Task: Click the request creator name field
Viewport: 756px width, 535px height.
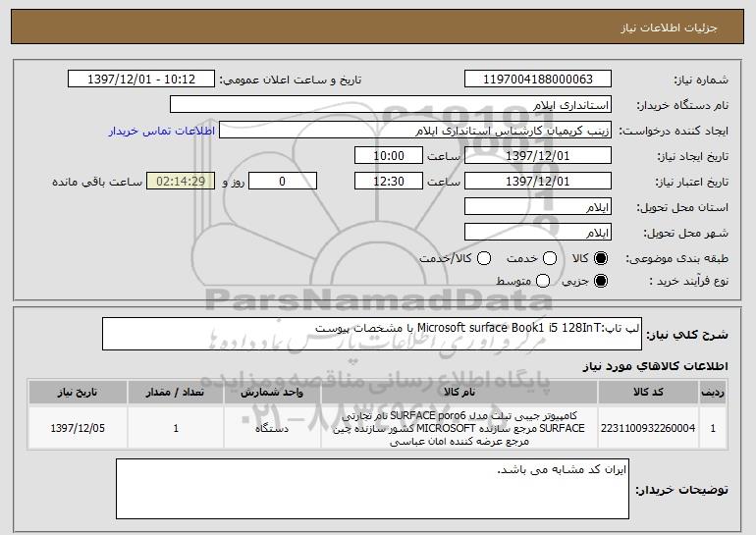Action: coord(415,131)
